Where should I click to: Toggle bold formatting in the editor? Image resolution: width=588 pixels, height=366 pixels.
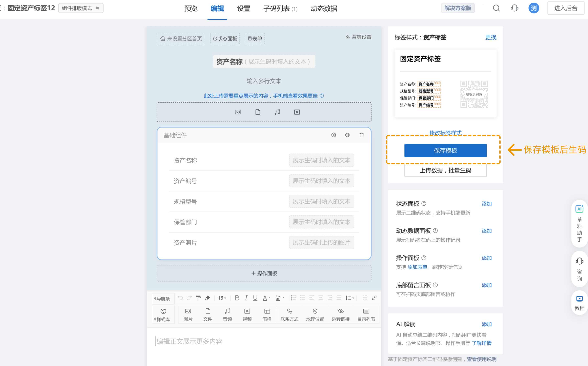[237, 298]
